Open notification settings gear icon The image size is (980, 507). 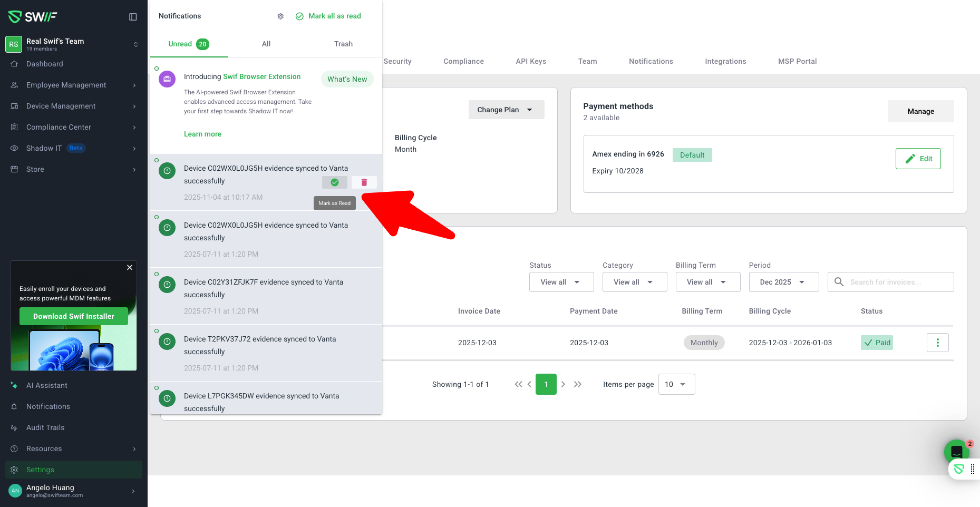coord(280,16)
